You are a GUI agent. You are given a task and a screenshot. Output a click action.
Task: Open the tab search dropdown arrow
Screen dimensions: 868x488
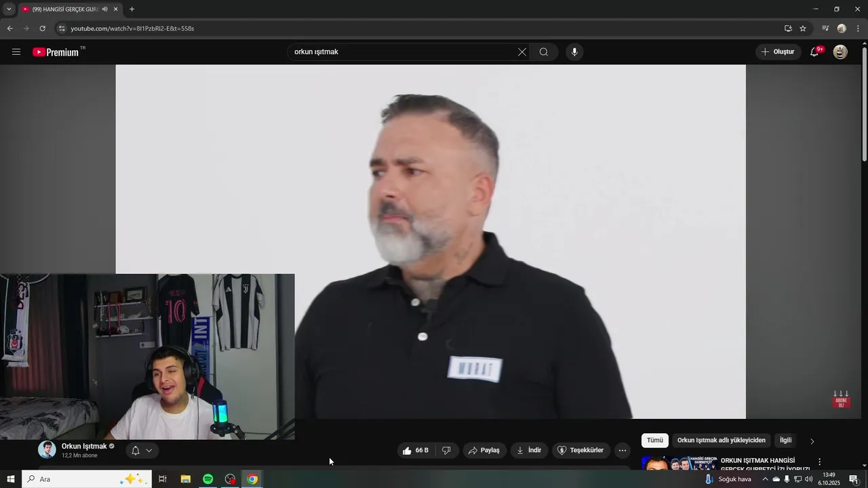pos(9,9)
